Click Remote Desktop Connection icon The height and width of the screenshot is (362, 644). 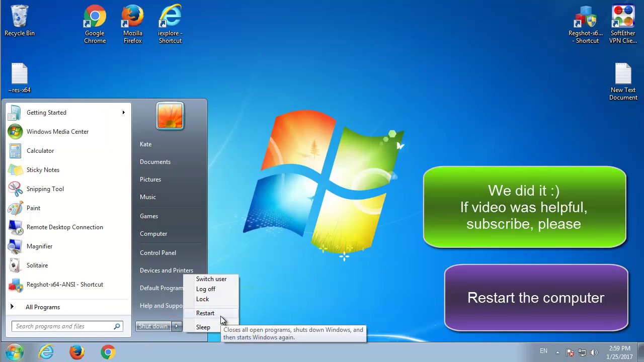point(15,227)
